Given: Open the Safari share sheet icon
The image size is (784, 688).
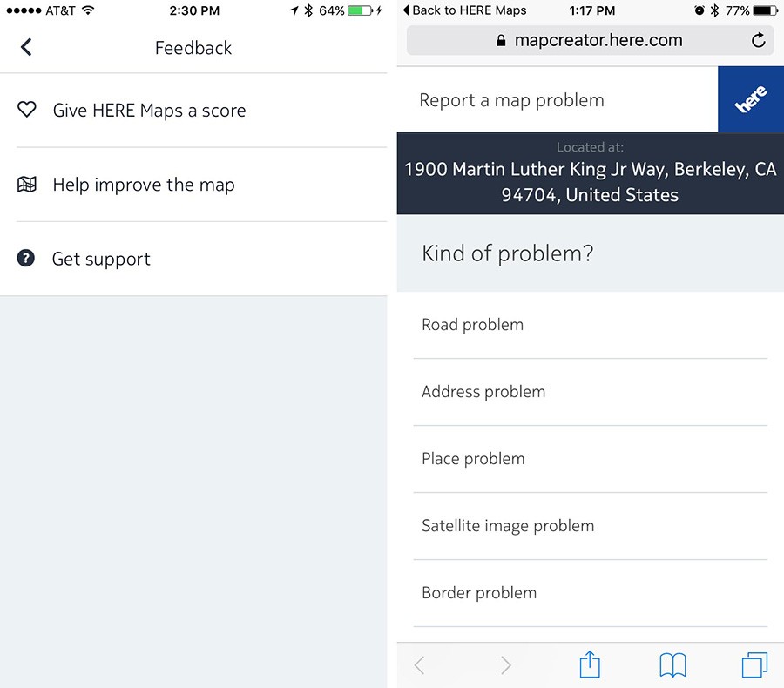Looking at the screenshot, I should tap(590, 664).
